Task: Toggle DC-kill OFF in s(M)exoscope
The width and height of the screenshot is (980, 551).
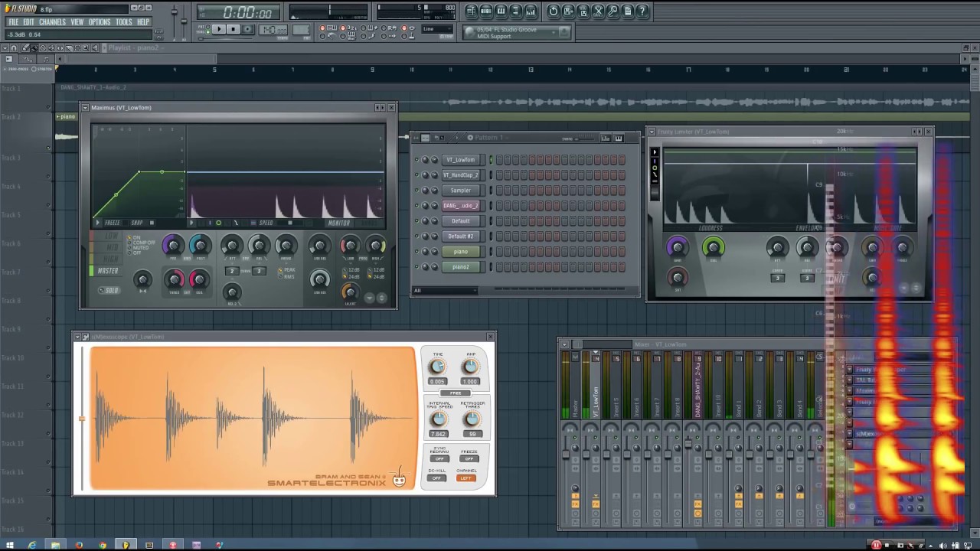Action: (x=436, y=478)
